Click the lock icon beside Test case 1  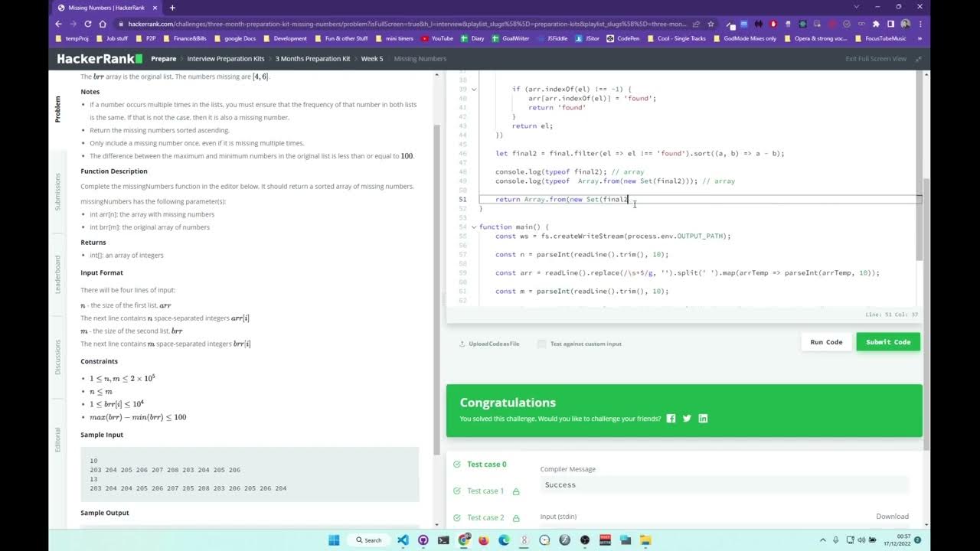516,491
